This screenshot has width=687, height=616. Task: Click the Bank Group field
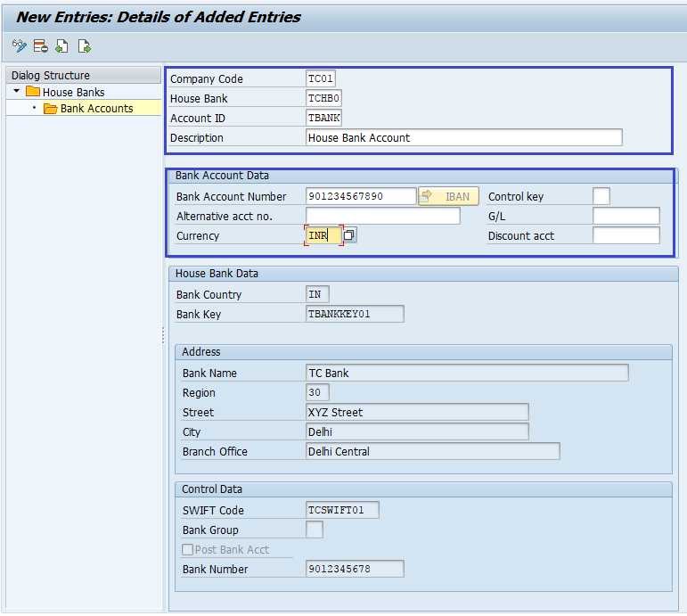coord(315,530)
